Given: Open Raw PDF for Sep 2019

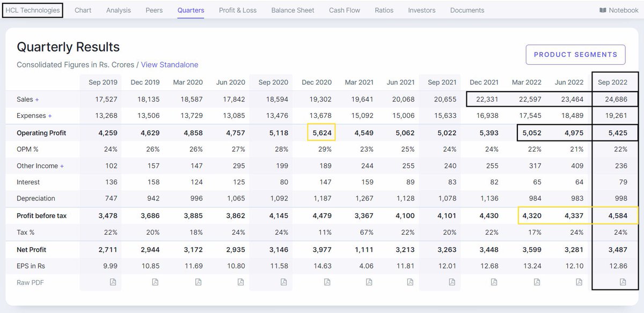Looking at the screenshot, I should click(113, 282).
